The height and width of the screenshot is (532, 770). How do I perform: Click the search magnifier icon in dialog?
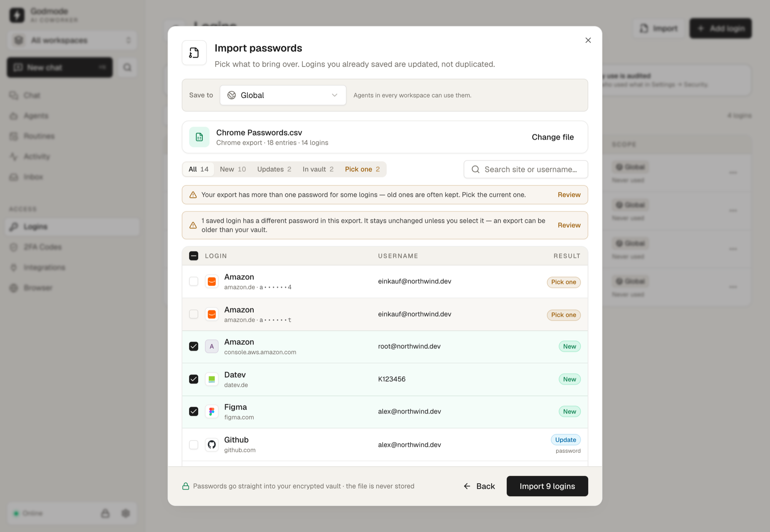(x=475, y=169)
